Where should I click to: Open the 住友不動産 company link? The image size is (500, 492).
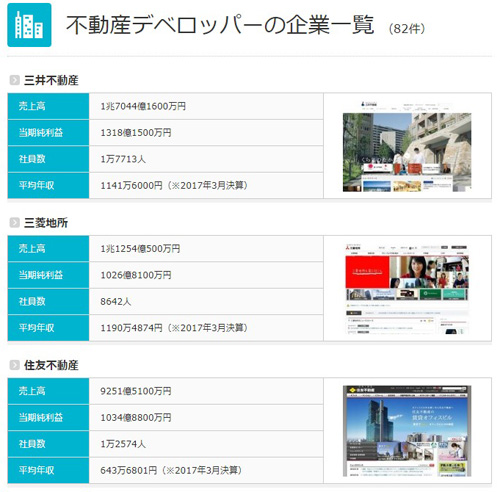click(x=51, y=365)
